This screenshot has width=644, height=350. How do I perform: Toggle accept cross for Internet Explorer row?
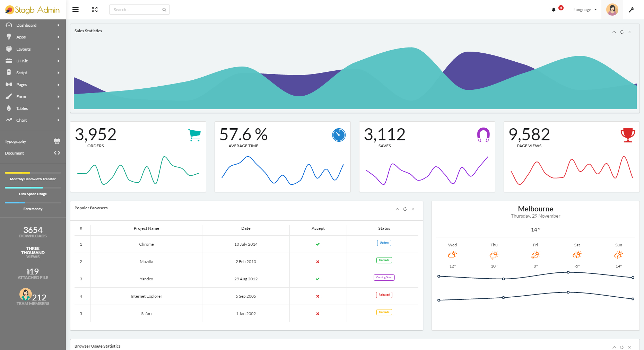pyautogui.click(x=317, y=296)
